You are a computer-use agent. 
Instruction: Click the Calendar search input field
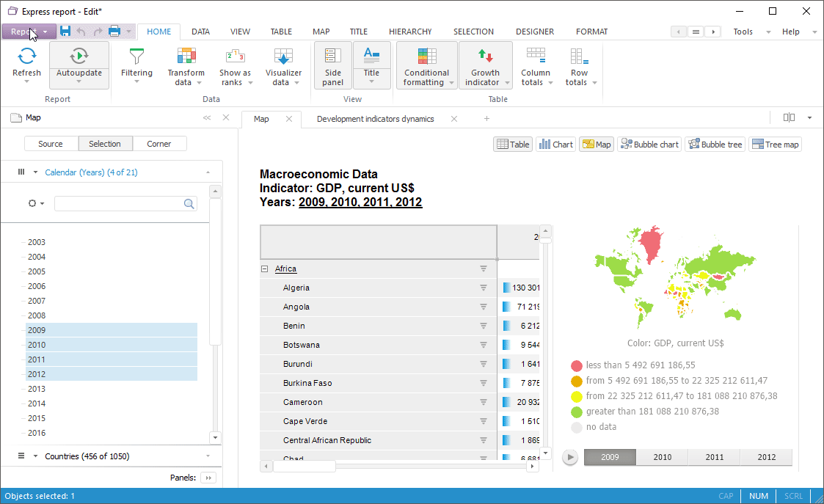click(119, 204)
